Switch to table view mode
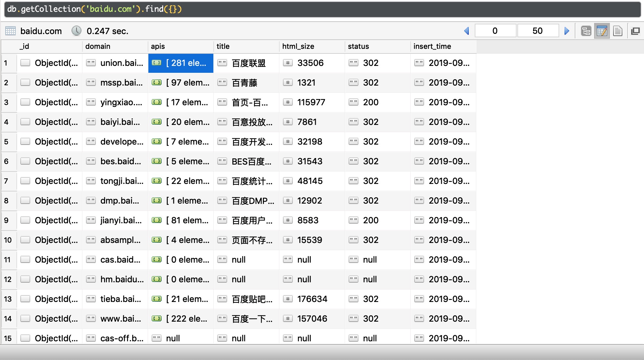 (x=602, y=31)
